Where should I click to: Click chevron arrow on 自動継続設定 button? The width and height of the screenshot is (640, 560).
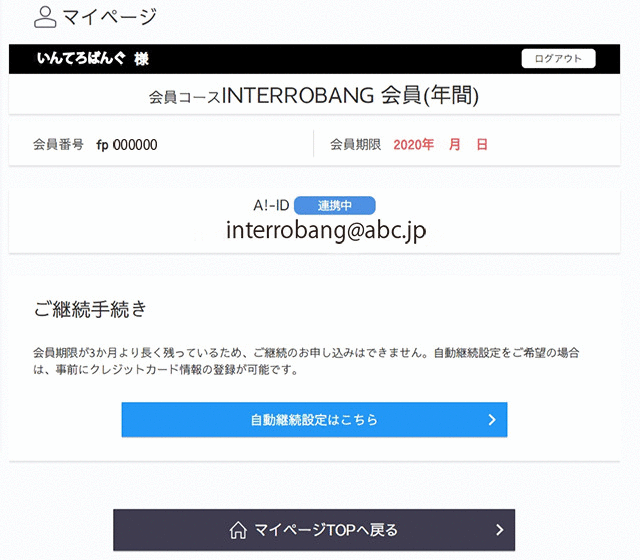[x=492, y=420]
